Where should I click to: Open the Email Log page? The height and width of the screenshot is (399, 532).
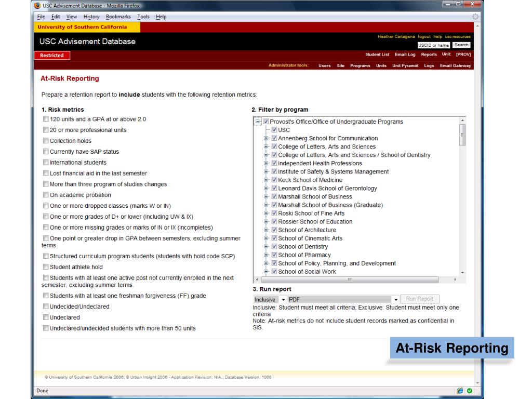pyautogui.click(x=405, y=54)
